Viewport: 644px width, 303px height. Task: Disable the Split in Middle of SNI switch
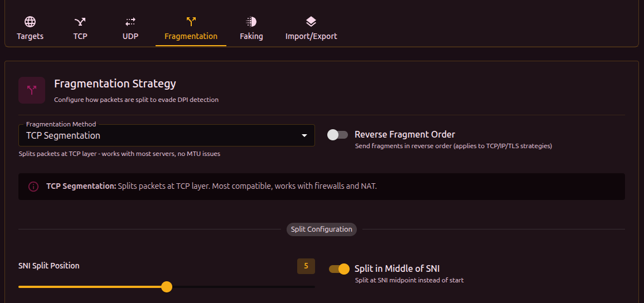(339, 269)
